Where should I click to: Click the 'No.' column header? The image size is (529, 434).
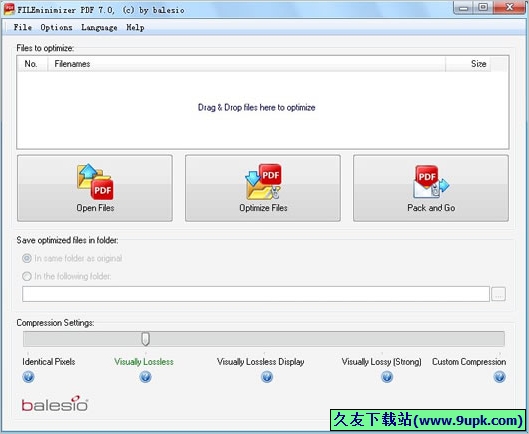tap(32, 64)
